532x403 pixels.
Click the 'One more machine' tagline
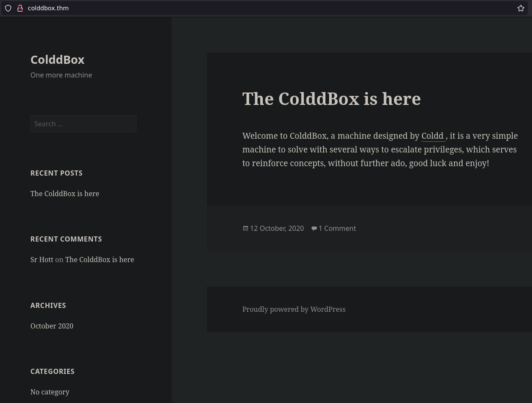[61, 75]
